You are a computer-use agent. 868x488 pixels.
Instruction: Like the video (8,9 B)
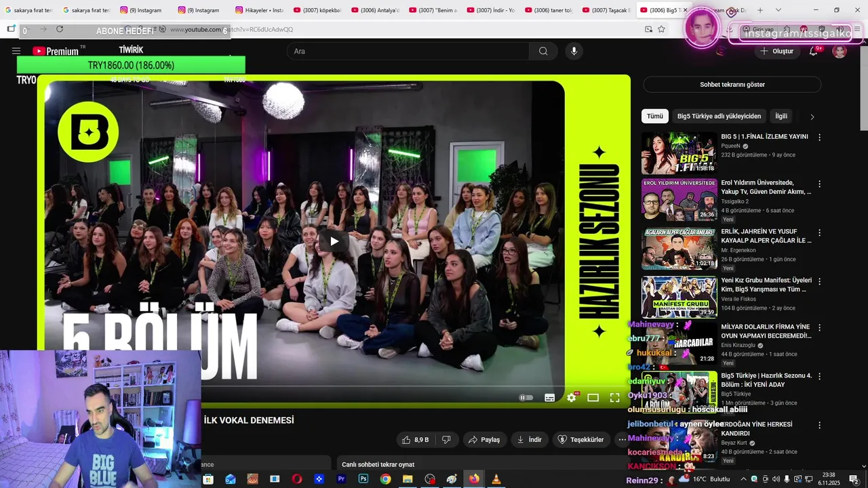(415, 440)
